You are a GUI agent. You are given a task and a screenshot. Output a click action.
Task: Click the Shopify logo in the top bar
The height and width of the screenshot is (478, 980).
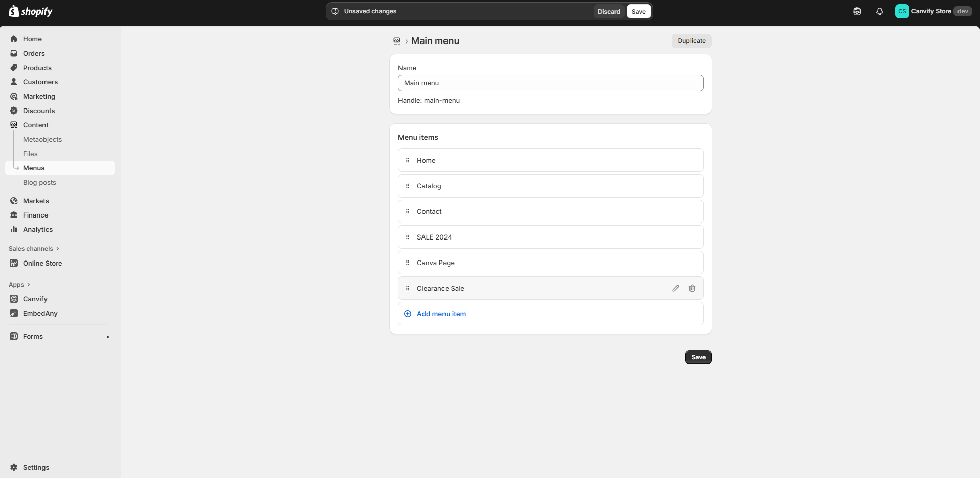(31, 11)
